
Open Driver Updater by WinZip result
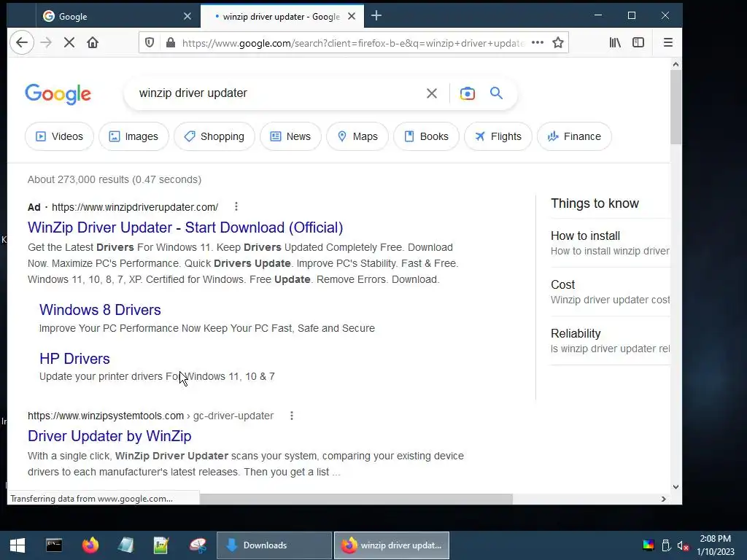pos(109,436)
